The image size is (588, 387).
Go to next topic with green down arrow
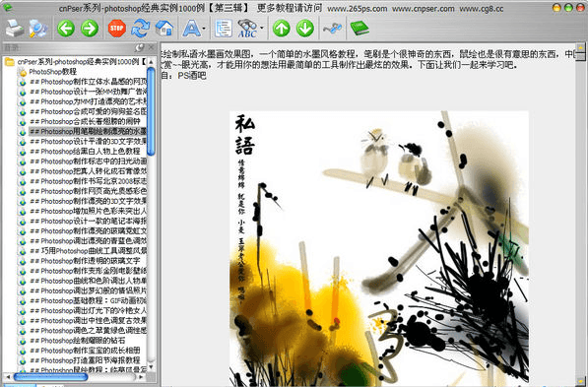click(305, 29)
